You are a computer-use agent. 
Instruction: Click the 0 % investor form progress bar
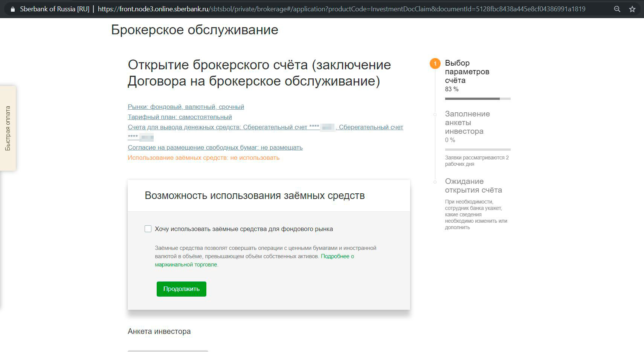[478, 150]
